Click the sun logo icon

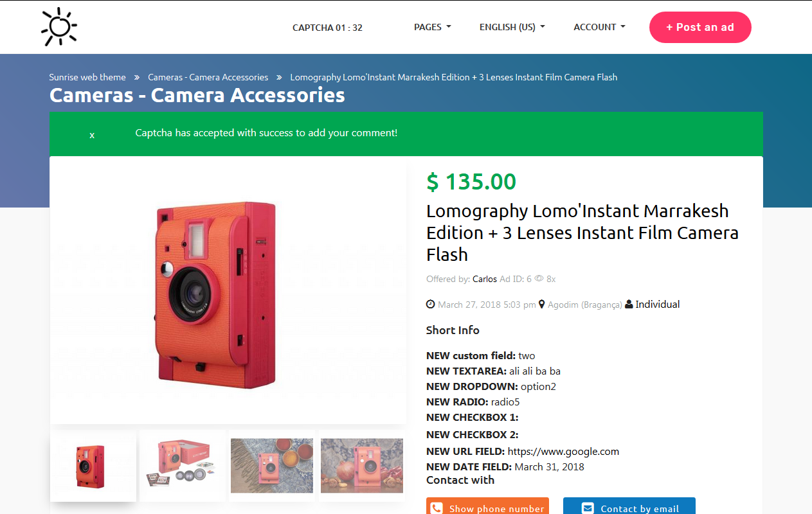pos(59,27)
